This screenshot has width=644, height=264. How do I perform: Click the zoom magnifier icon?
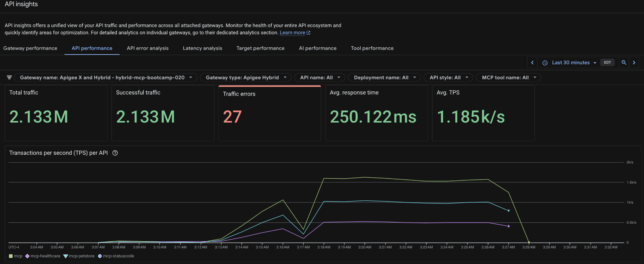click(x=624, y=62)
